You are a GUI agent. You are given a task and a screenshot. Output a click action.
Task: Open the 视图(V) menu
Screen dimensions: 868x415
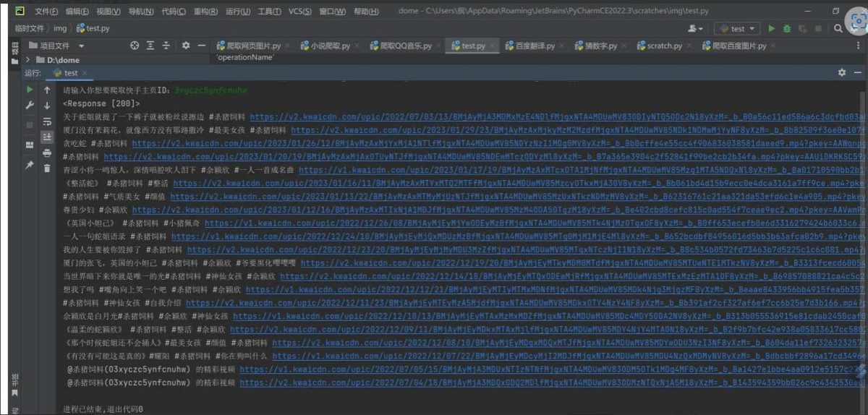tap(109, 12)
